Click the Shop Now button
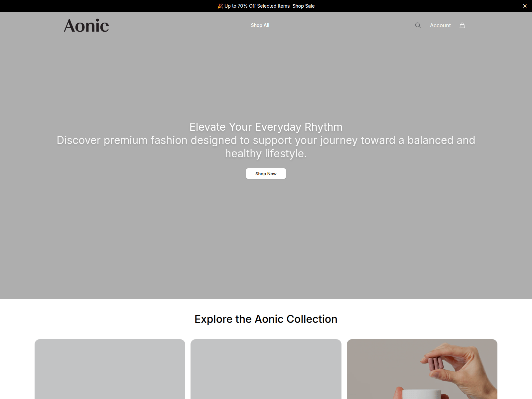 (266, 174)
